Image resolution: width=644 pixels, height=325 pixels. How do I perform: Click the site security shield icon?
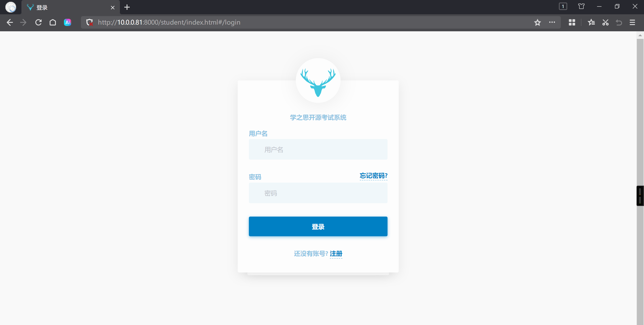click(89, 23)
